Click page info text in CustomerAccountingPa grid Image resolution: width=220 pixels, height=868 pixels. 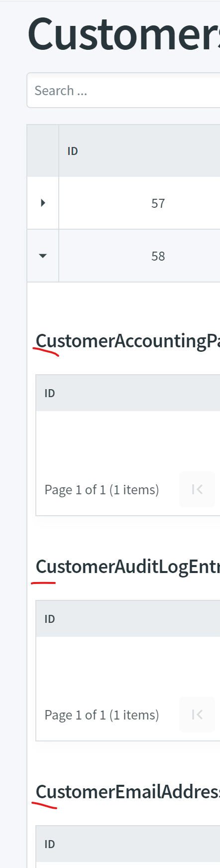[102, 490]
